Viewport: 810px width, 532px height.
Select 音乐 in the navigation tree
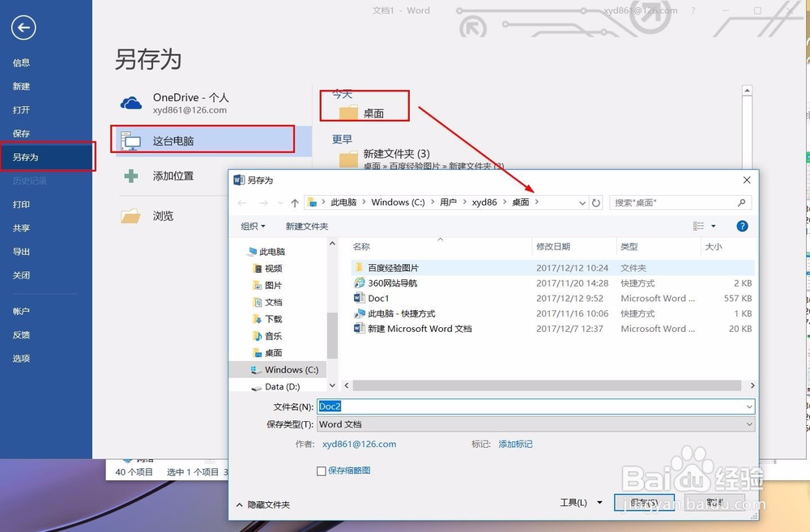pos(273,336)
